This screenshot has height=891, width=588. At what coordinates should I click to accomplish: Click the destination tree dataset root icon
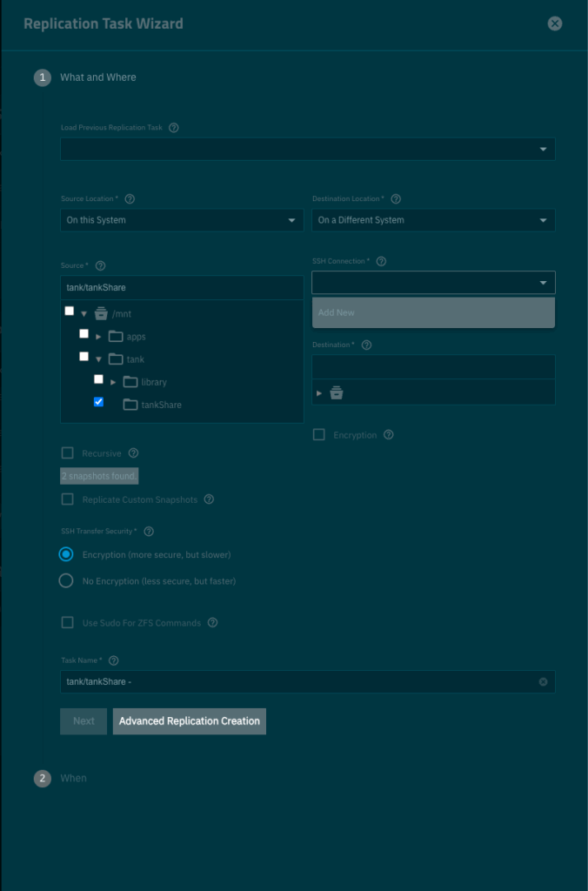coord(337,392)
